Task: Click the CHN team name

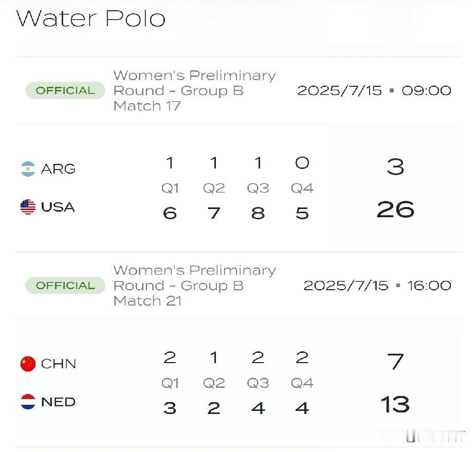Action: click(x=58, y=364)
